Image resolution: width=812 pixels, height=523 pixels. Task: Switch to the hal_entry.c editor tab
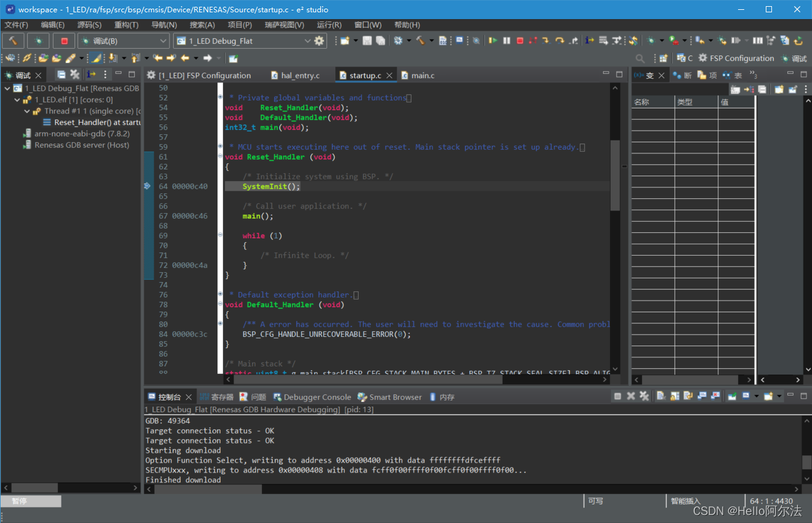coord(300,75)
